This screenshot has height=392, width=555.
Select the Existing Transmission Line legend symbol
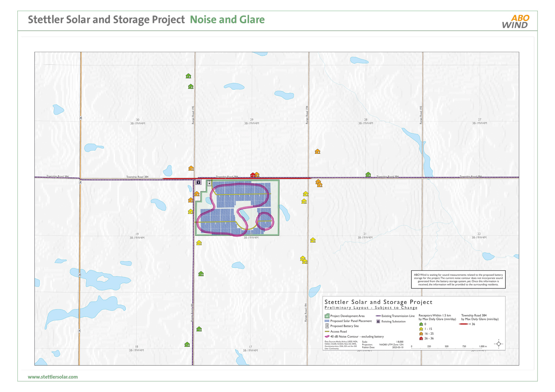click(378, 316)
